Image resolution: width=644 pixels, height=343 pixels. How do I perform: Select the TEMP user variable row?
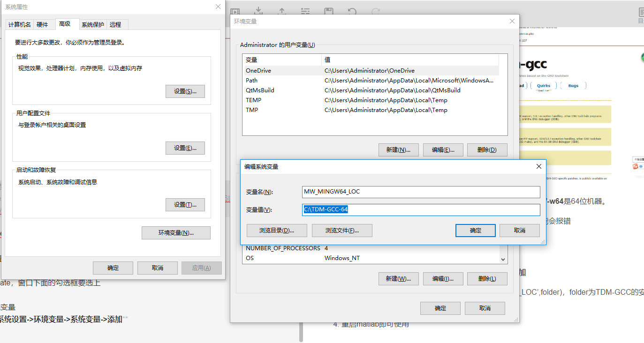[371, 100]
